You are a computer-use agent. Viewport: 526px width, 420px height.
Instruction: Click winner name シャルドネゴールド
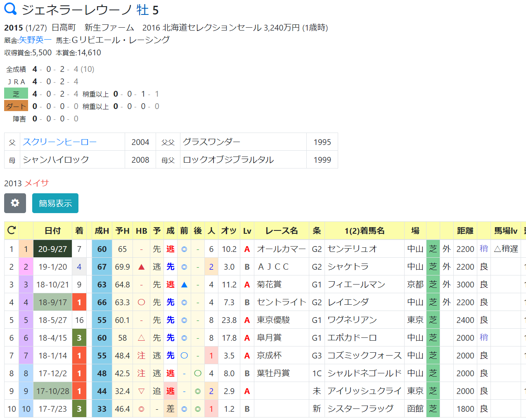(x=365, y=373)
